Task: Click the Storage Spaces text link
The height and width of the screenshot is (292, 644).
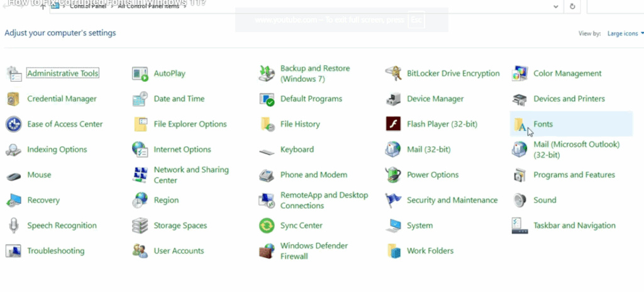Action: pos(180,226)
